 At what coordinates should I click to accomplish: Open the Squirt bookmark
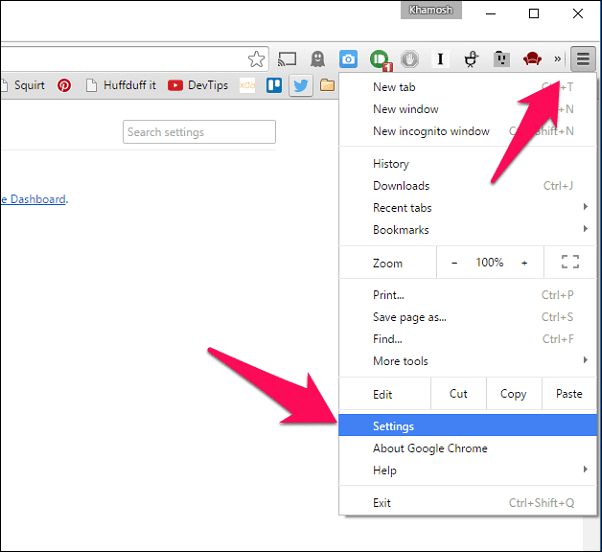click(23, 85)
